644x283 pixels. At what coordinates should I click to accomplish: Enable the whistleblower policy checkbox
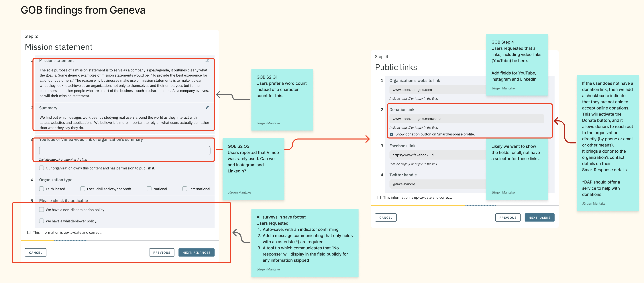coord(42,221)
